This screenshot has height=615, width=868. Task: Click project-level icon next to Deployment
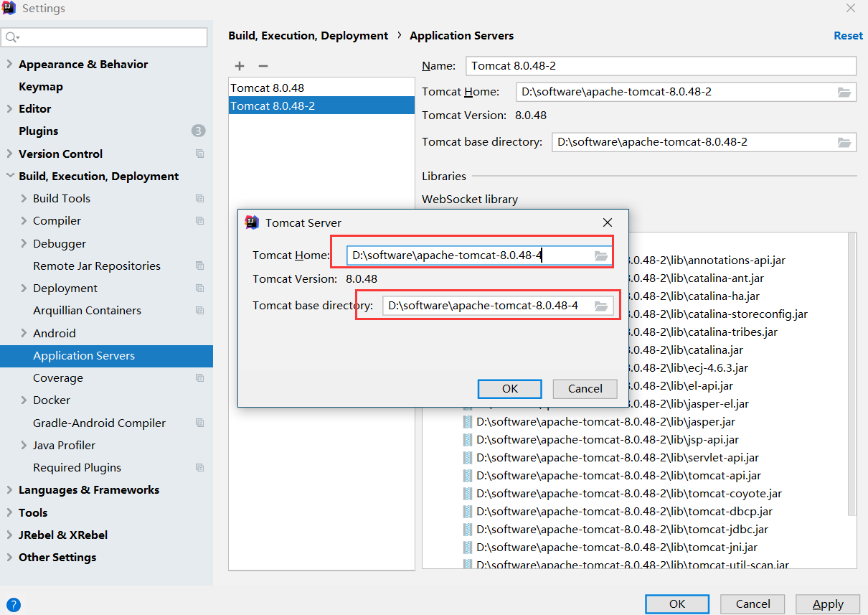[x=199, y=288]
